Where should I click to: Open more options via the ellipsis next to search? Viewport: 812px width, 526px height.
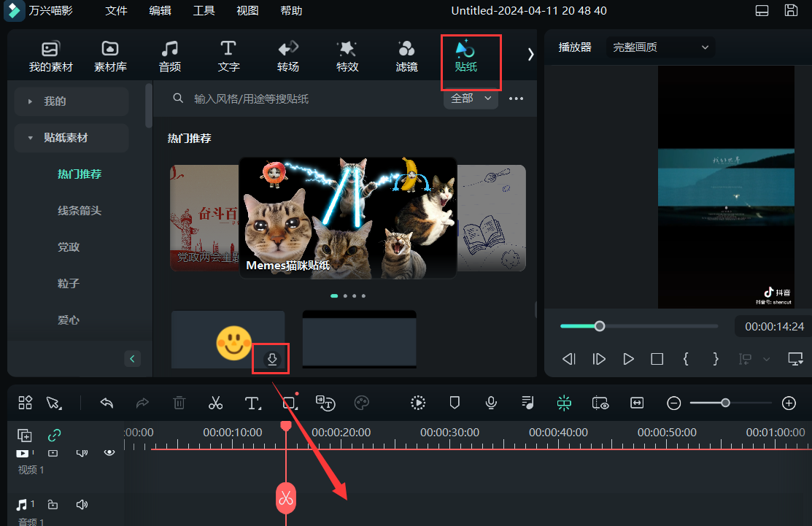(516, 97)
